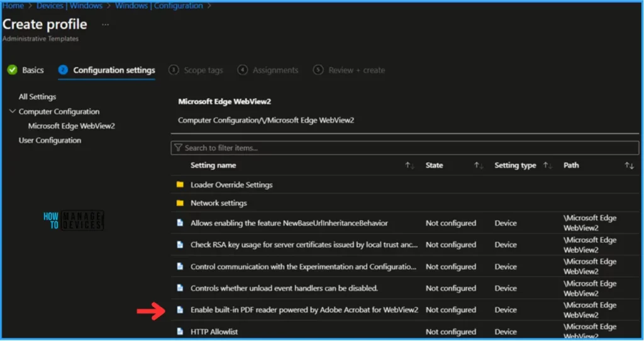The image size is (644, 341).
Task: Select Microsoft Edge WebView2 tree item
Action: [x=72, y=126]
